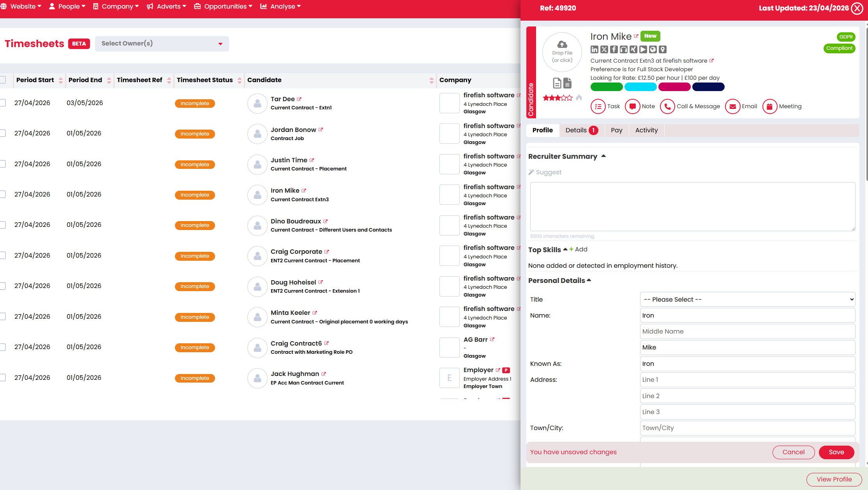Click the Save button

pyautogui.click(x=836, y=452)
